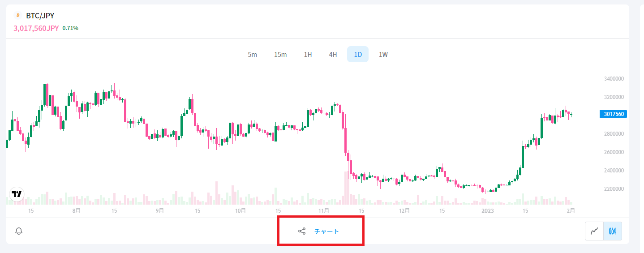
Task: Click the price alert bell icon
Action: (x=19, y=231)
